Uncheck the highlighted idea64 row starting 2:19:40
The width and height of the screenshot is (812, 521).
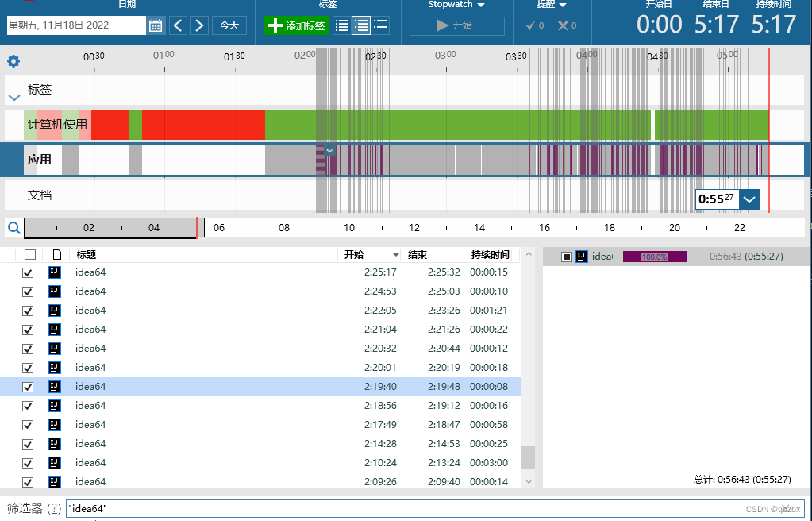tap(28, 388)
